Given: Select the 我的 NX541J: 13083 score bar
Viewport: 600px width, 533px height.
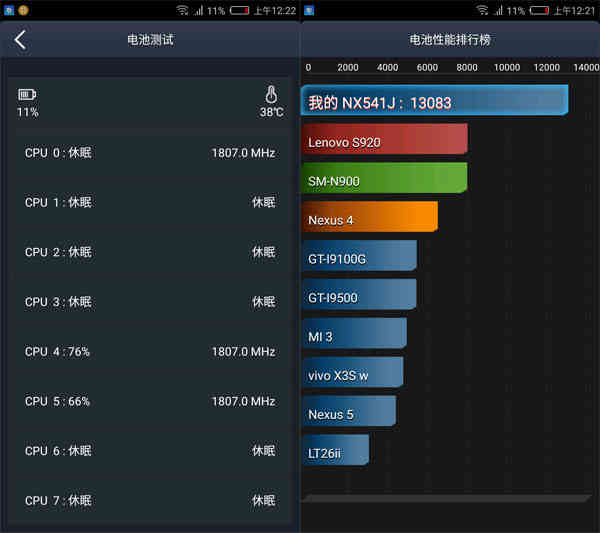Looking at the screenshot, I should (x=435, y=100).
